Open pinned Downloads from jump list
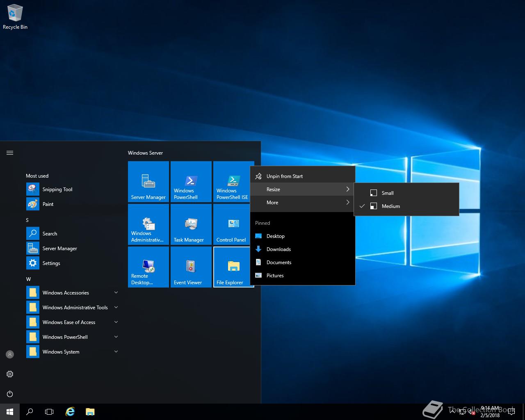This screenshot has width=525, height=420. (x=303, y=249)
